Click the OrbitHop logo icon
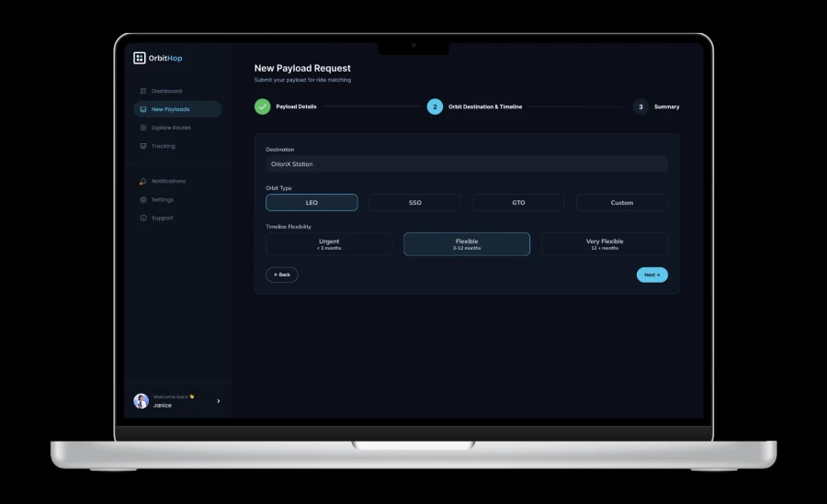 140,58
